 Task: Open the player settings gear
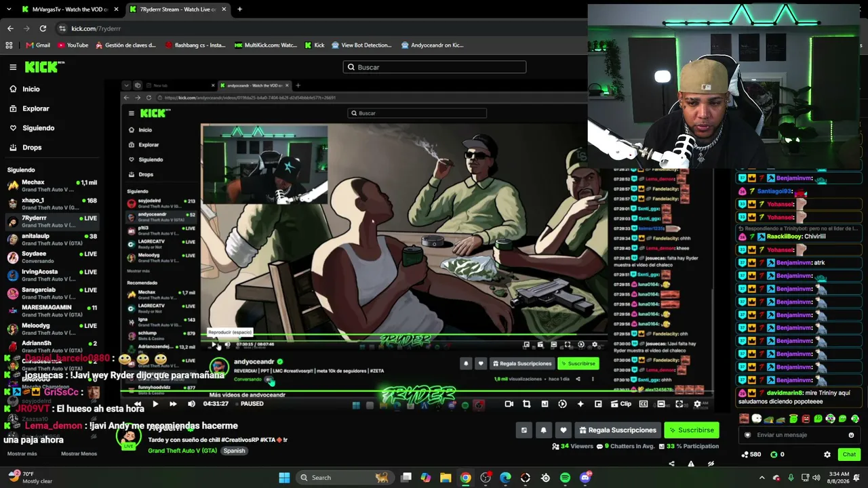(697, 404)
